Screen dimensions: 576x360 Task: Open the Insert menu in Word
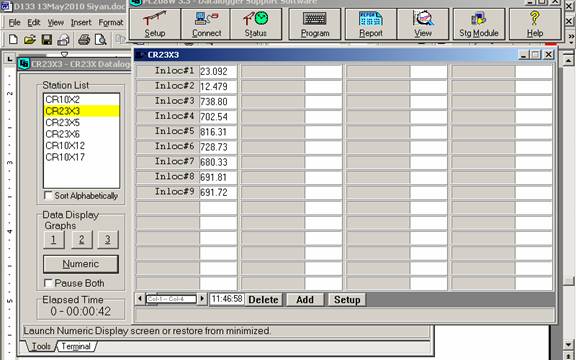tap(81, 22)
